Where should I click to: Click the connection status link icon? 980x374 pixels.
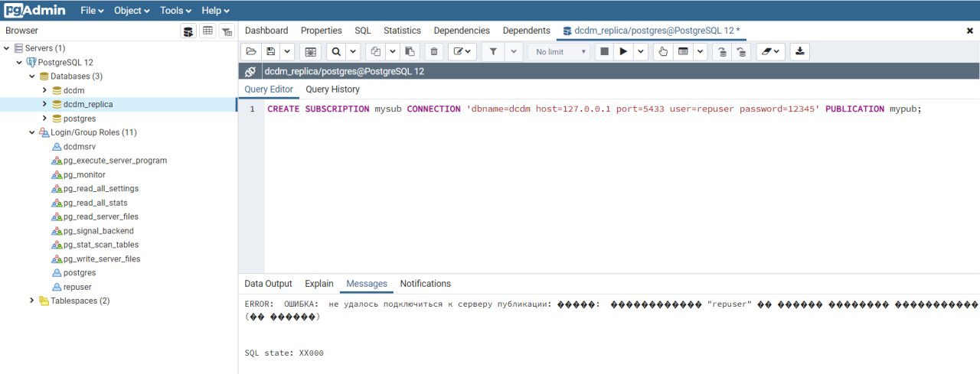[250, 71]
